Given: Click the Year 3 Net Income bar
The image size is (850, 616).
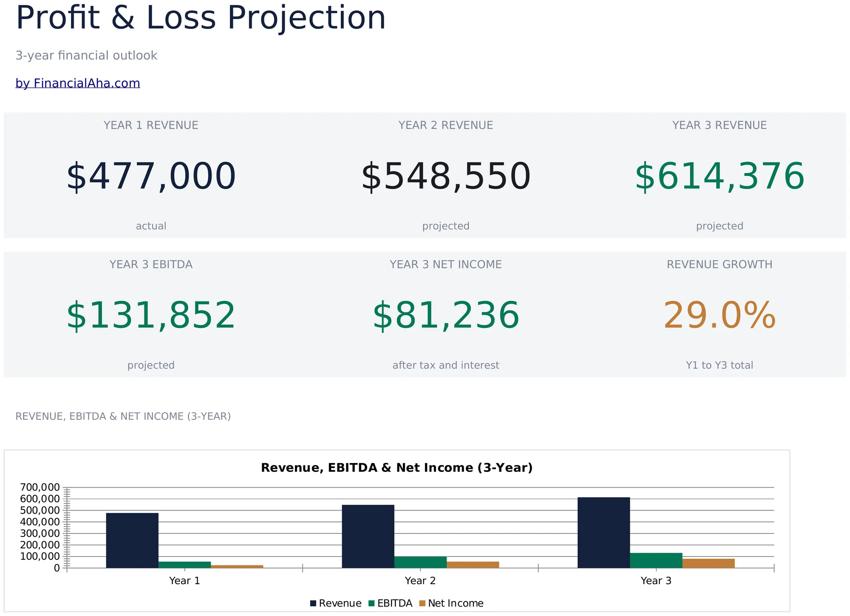Looking at the screenshot, I should coord(709,563).
